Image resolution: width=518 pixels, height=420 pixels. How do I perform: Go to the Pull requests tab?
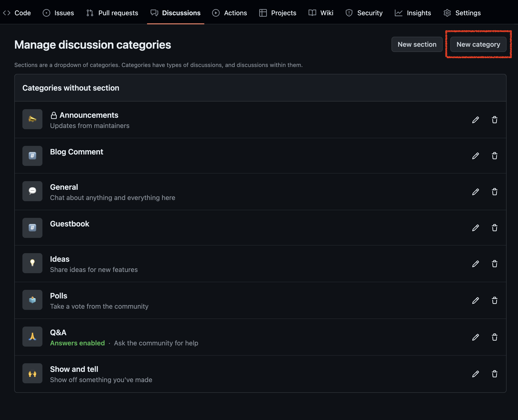[x=112, y=13]
